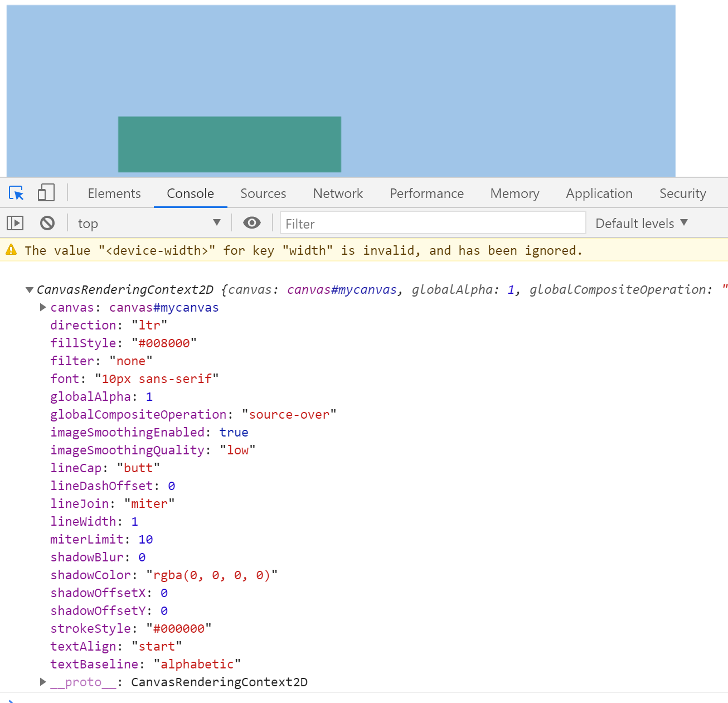Image resolution: width=728 pixels, height=703 pixels.
Task: Select the shadowOffsetY property row
Action: pos(109,610)
